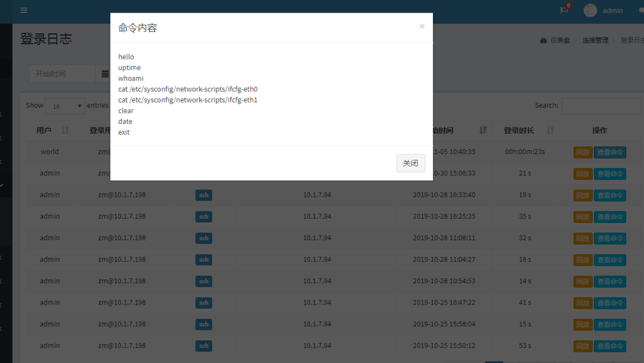Click 查看命令 for the 14 s row
This screenshot has width=644, height=363.
pos(610,282)
